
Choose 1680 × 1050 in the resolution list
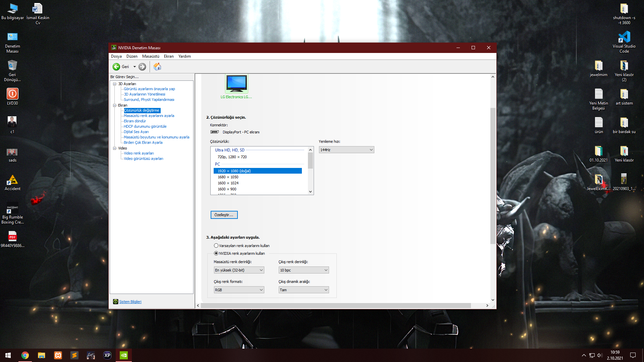228,177
